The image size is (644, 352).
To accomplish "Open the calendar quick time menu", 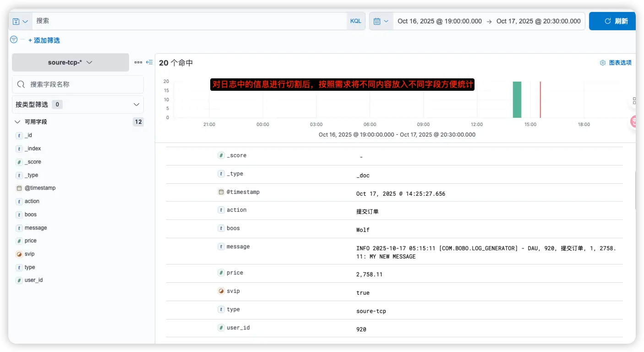I will tap(381, 21).
